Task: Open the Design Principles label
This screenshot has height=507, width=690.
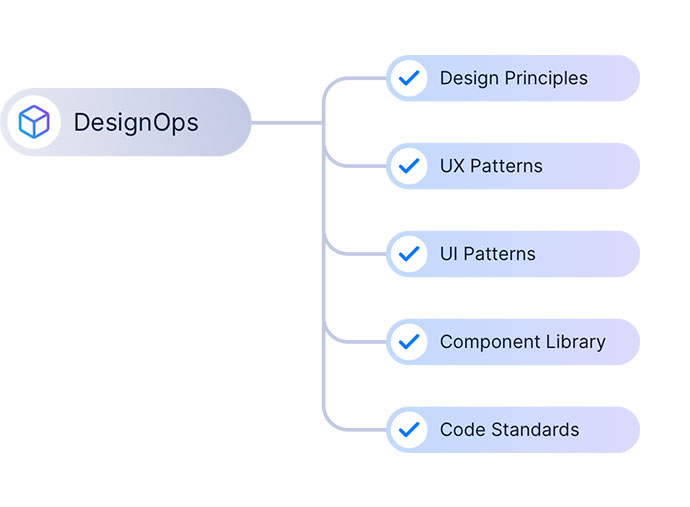Action: coord(514,78)
